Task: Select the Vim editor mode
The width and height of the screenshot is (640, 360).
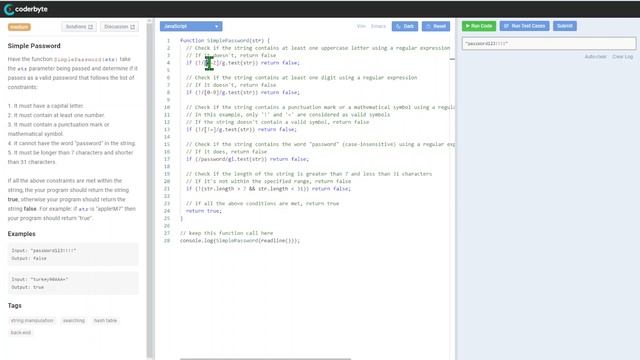Action: click(x=361, y=26)
